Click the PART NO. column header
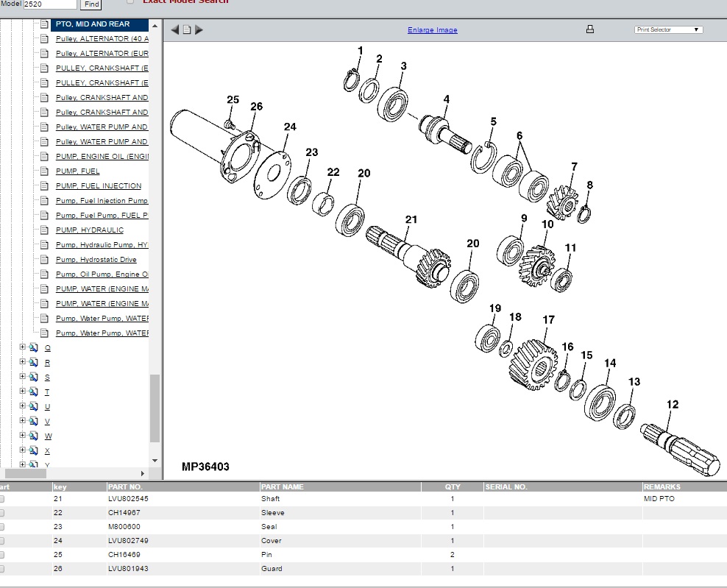The height and width of the screenshot is (588, 727). [x=183, y=487]
